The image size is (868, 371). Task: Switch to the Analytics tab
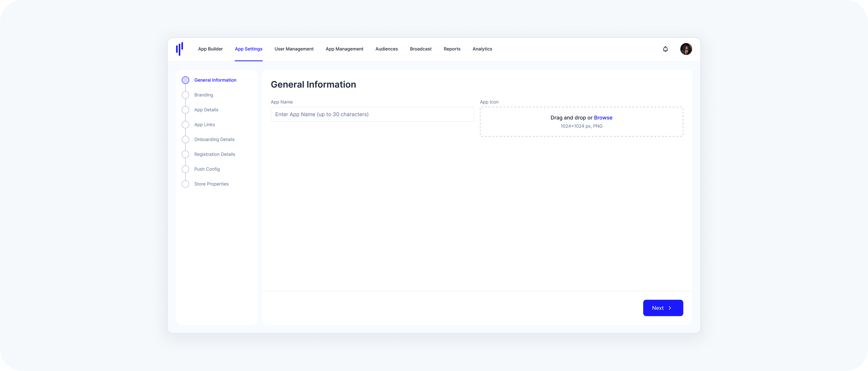(482, 49)
